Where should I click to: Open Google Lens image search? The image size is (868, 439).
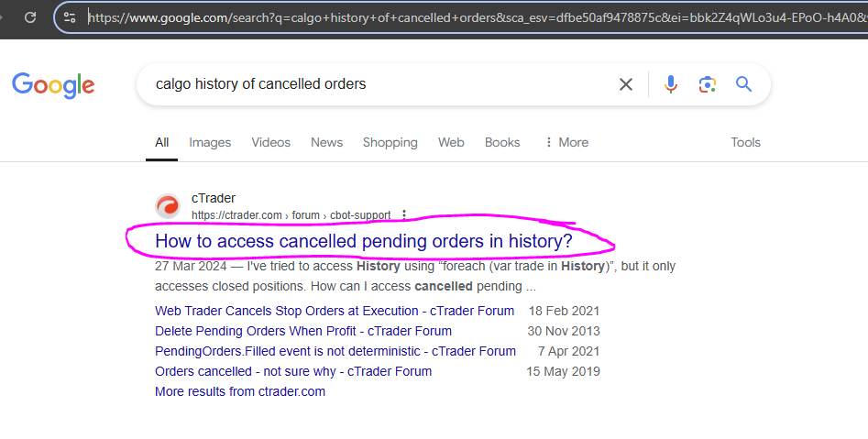point(707,84)
